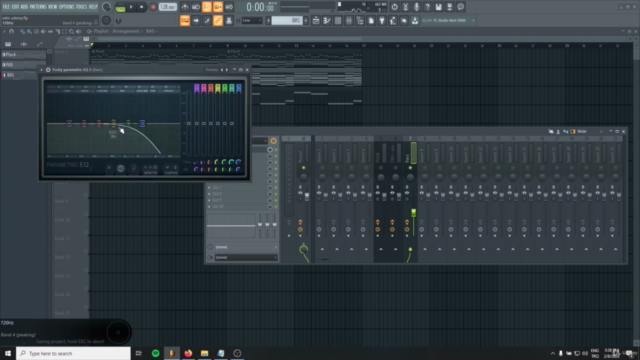Expand the news panel arrow
The image size is (640, 360).
click(x=473, y=20)
